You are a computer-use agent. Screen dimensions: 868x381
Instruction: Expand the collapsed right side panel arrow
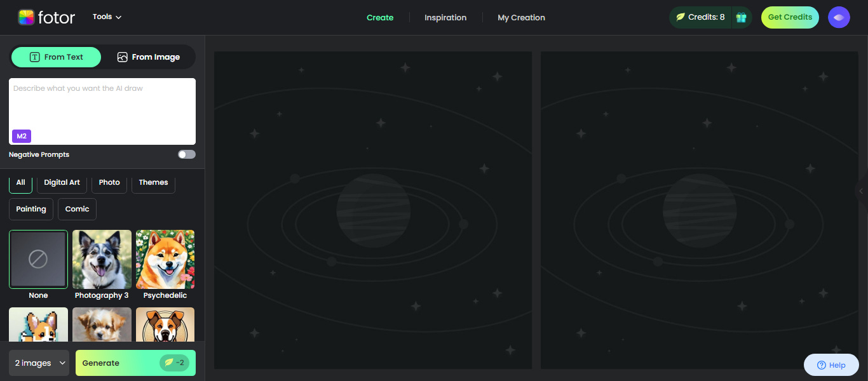click(x=862, y=190)
